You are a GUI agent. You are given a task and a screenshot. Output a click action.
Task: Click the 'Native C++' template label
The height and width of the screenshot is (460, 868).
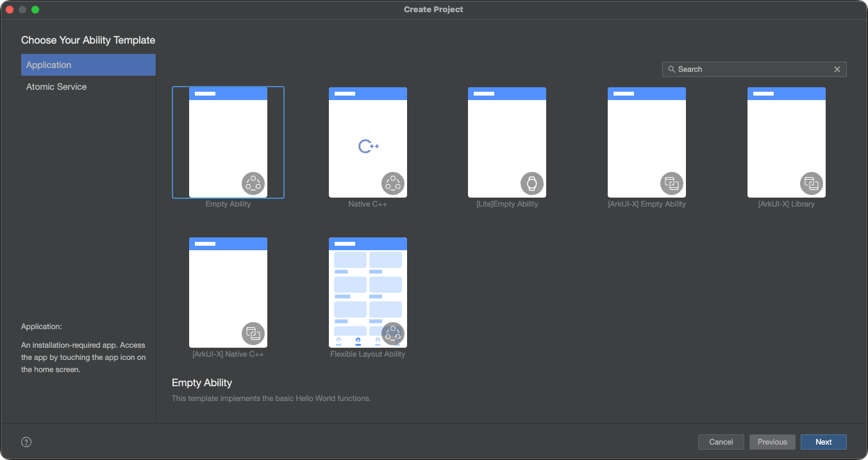coord(368,204)
